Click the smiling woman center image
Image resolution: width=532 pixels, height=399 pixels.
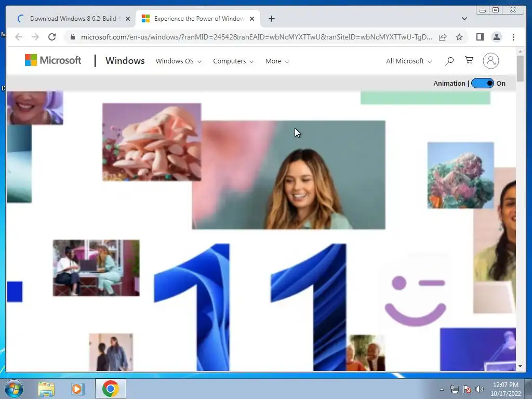pos(289,175)
